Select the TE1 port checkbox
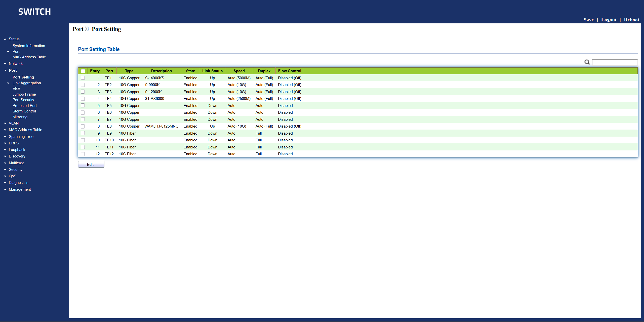644x322 pixels. [x=83, y=78]
